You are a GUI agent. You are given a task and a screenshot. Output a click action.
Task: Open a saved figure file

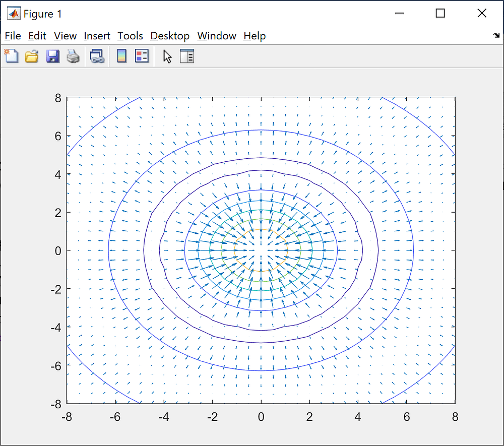[x=32, y=56]
